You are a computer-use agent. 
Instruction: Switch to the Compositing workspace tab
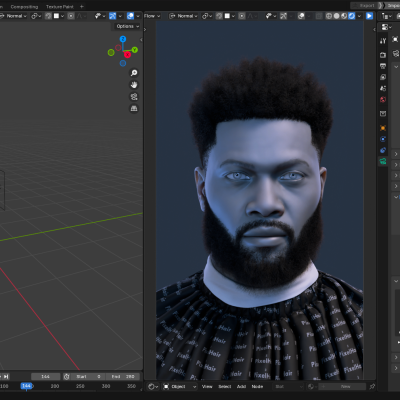tap(24, 6)
